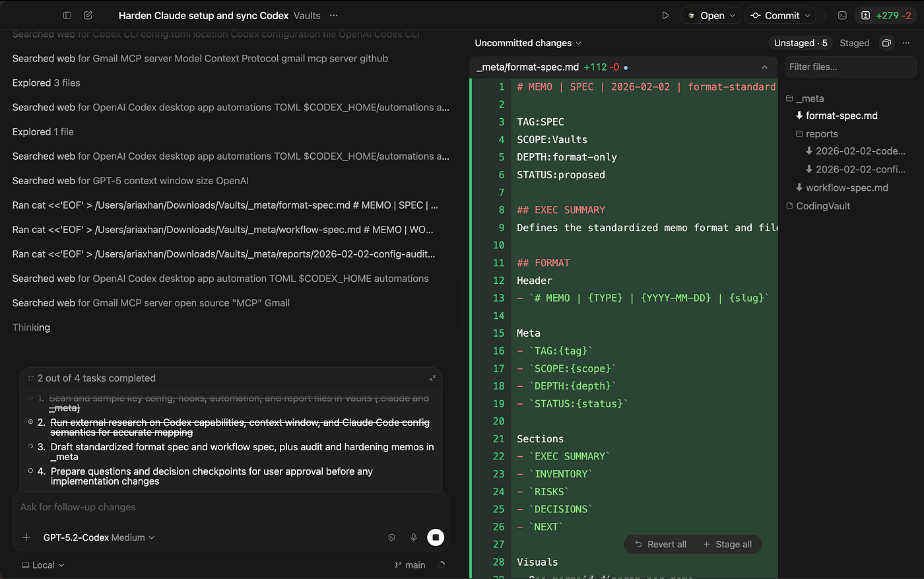This screenshot has height=579, width=924.
Task: Switch to the Unstaged 5 tab
Action: click(x=800, y=43)
